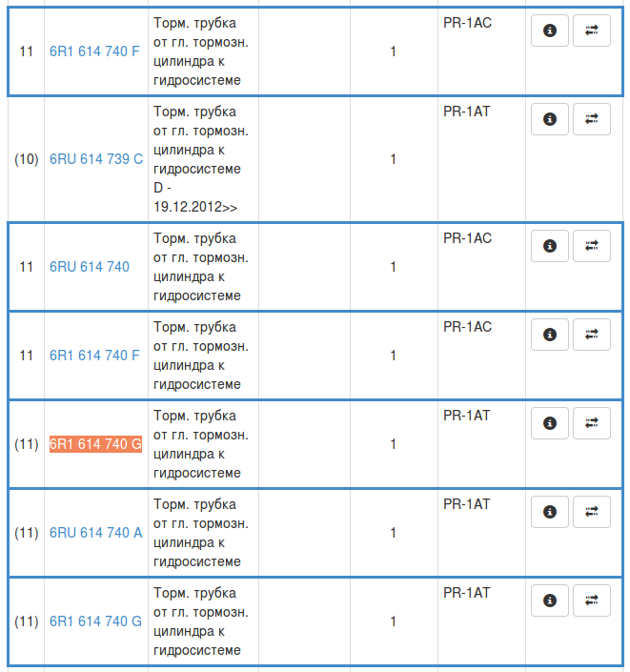The height and width of the screenshot is (672, 630).
Task: Open info icon in last 6R1 614 740 G row
Action: pyautogui.click(x=549, y=601)
